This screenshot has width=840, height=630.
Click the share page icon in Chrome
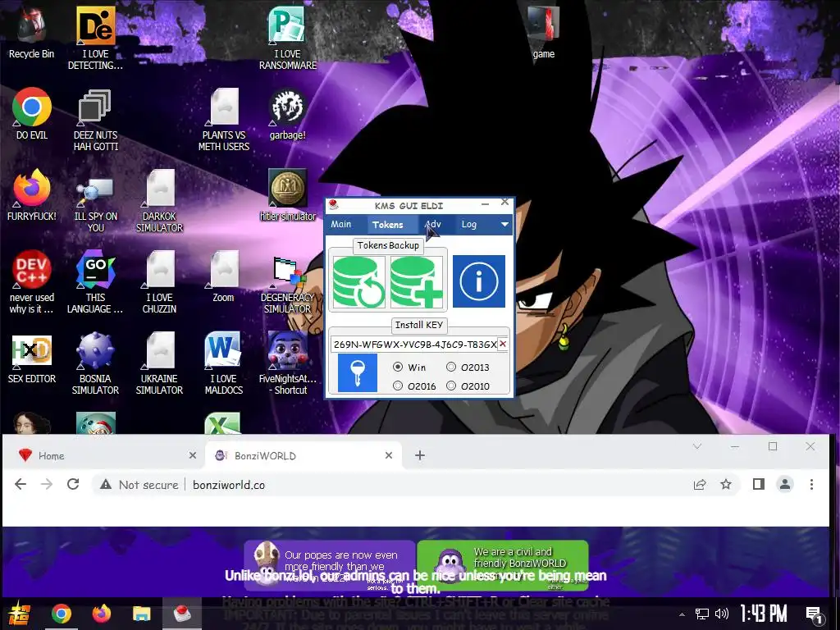[x=700, y=484]
